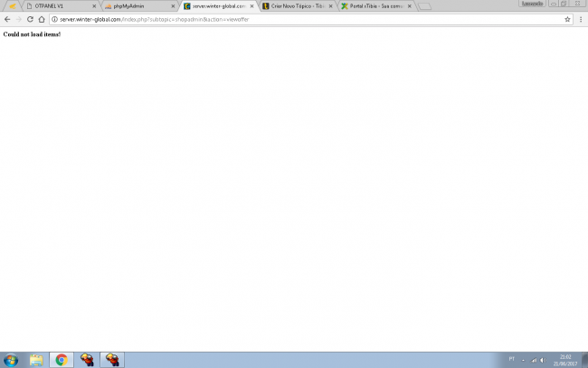The height and width of the screenshot is (368, 588).
Task: Open a new browser tab
Action: point(424,6)
